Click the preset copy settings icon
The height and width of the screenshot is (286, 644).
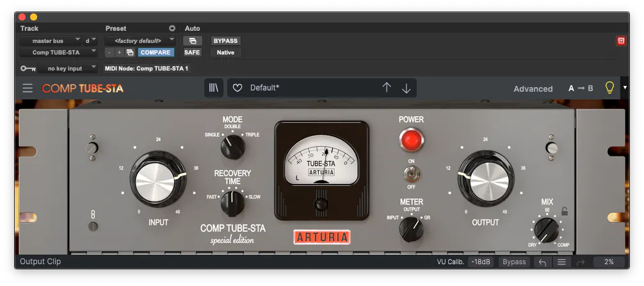pos(130,52)
